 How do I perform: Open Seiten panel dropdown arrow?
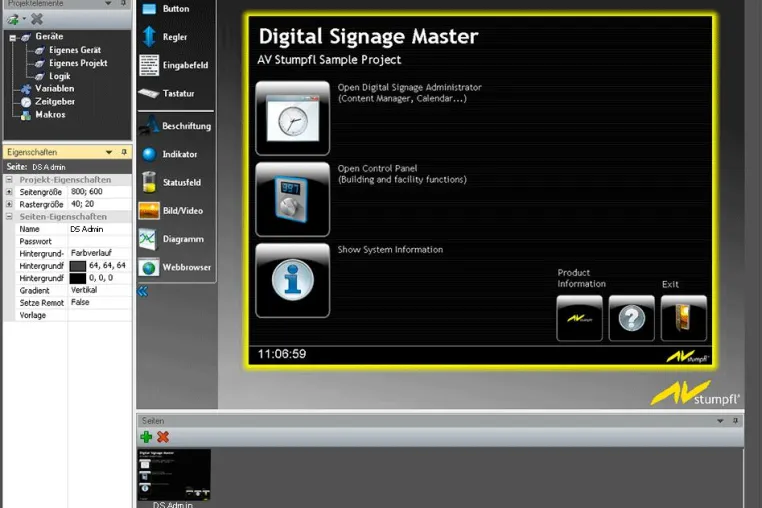(720, 421)
